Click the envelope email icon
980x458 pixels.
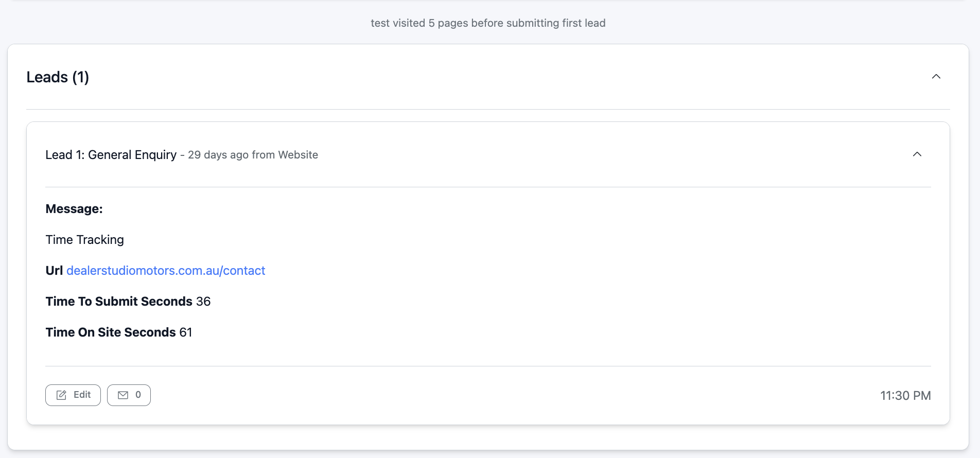pyautogui.click(x=123, y=395)
